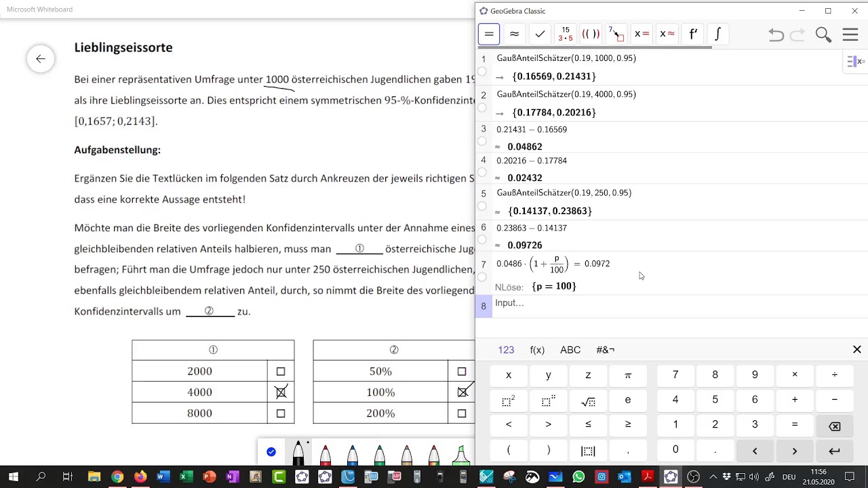The image size is (868, 488).
Task: Tap the left cursor arrow key
Action: click(755, 451)
